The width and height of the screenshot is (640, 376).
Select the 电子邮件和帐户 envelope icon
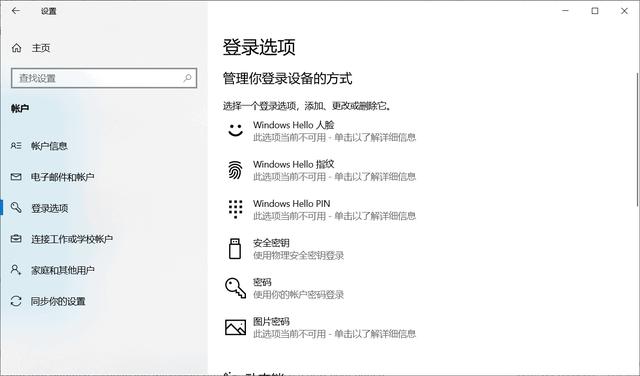click(x=16, y=177)
